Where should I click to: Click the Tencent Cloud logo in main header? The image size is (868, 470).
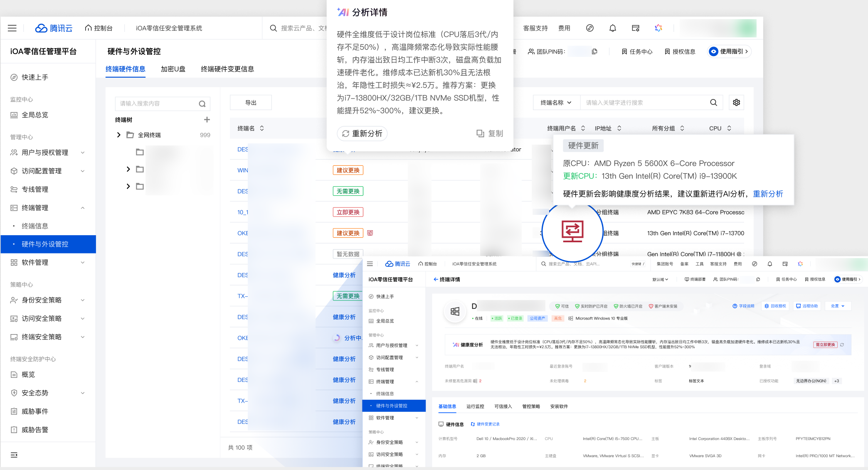click(x=54, y=28)
